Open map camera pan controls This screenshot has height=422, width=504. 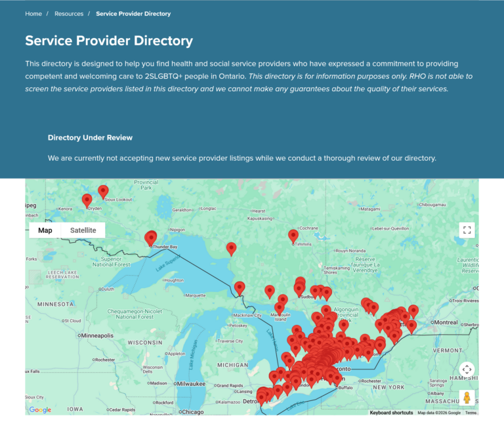tap(467, 369)
